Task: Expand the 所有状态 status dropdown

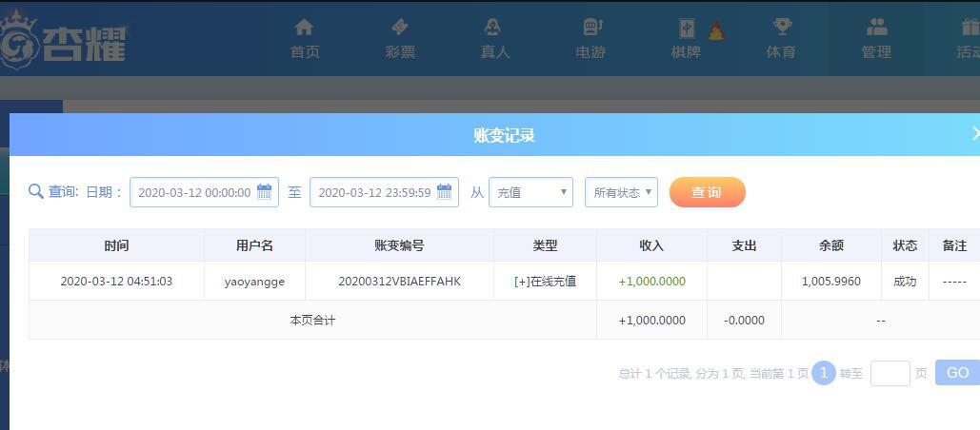Action: 621,192
